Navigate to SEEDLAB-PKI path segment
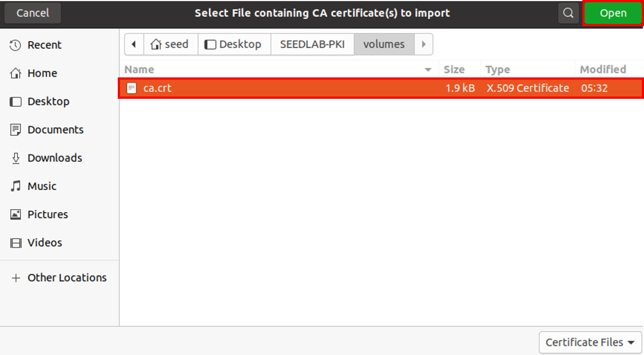The image size is (644, 355). click(312, 44)
